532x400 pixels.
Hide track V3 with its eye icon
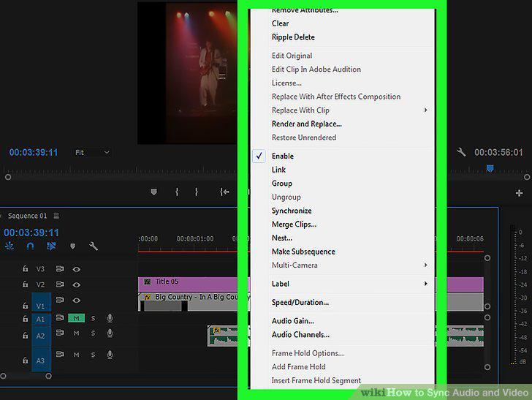pyautogui.click(x=76, y=269)
